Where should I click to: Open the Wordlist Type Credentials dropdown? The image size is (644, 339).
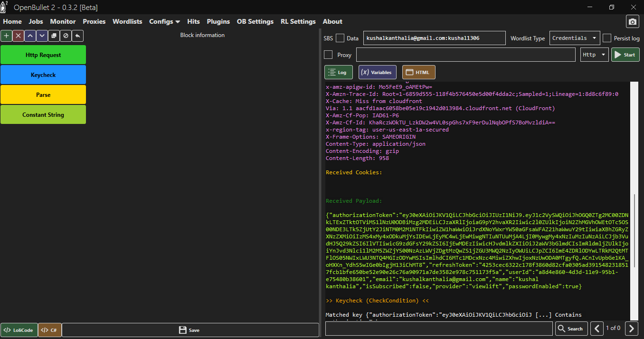click(575, 38)
